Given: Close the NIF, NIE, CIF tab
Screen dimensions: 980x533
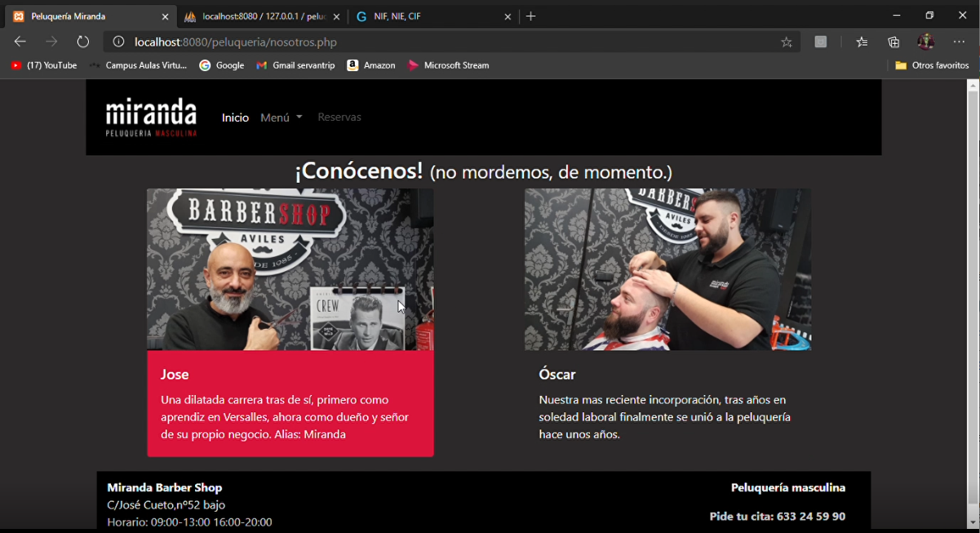Looking at the screenshot, I should (508, 16).
